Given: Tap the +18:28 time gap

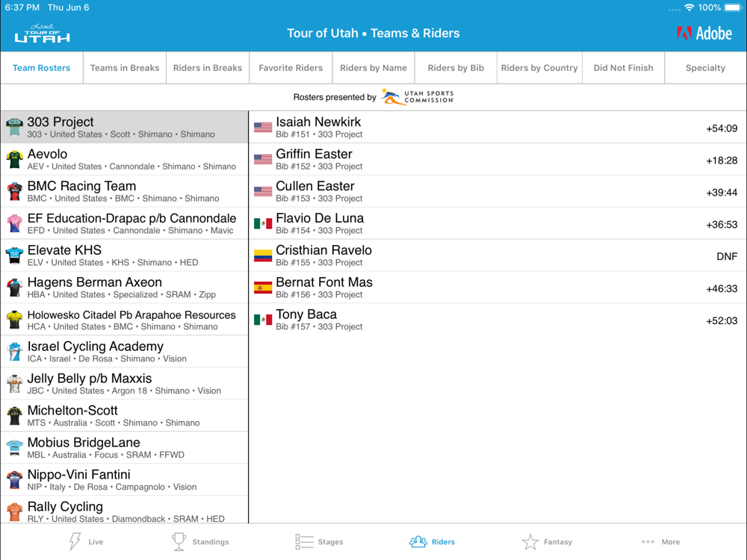Looking at the screenshot, I should (722, 161).
